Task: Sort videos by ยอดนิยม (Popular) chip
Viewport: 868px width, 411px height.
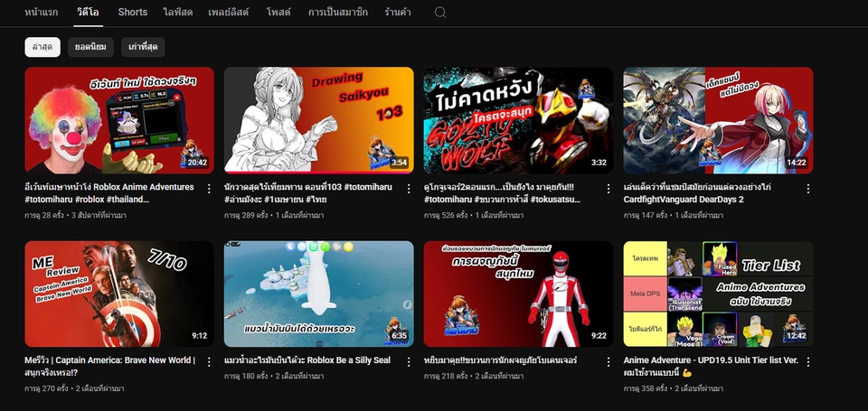Action: (x=90, y=47)
